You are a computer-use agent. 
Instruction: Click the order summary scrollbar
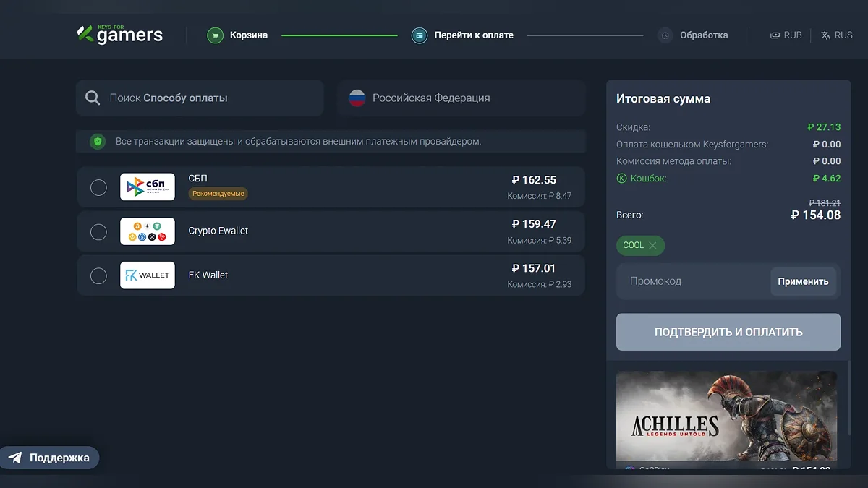click(849, 398)
